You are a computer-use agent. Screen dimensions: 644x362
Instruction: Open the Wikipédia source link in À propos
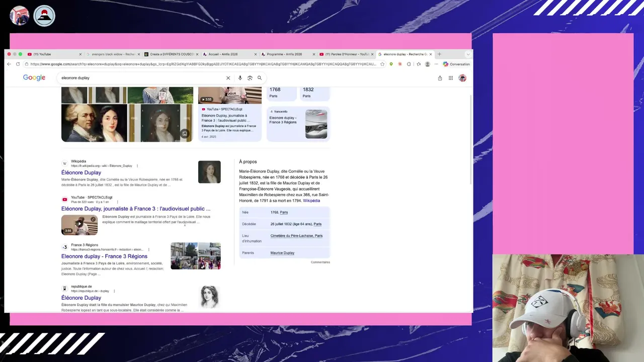pos(311,201)
